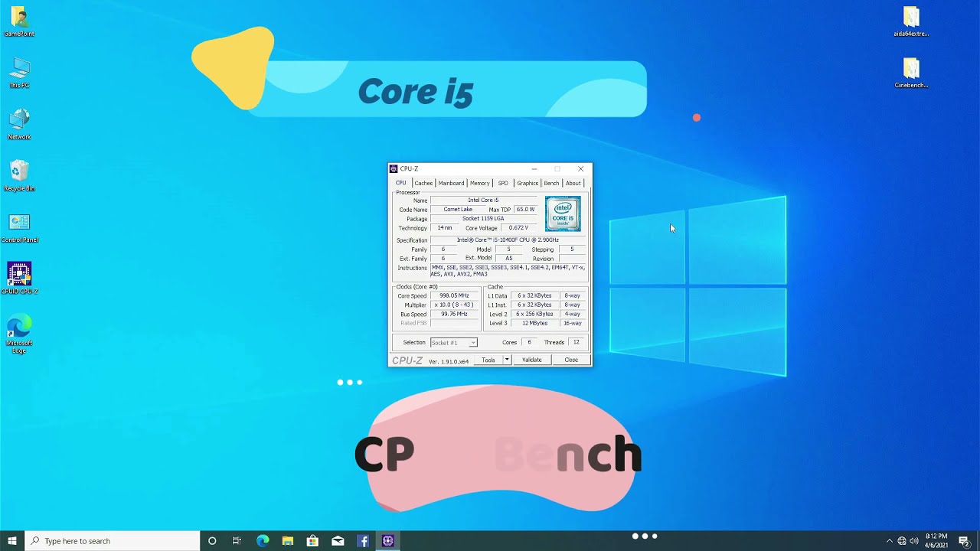Open the taskbar clock and date
The image size is (980, 551).
pyautogui.click(x=936, y=541)
